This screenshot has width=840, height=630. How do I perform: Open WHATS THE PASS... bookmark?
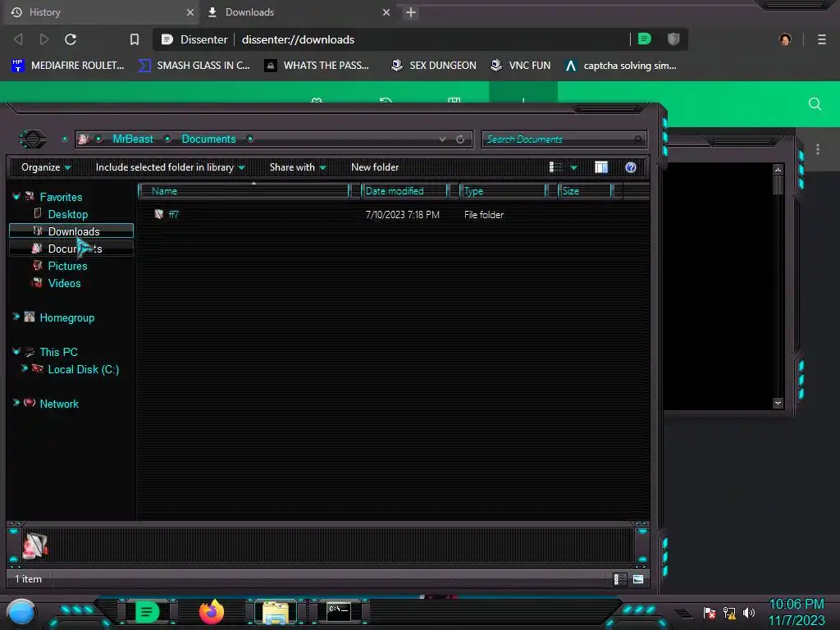317,66
